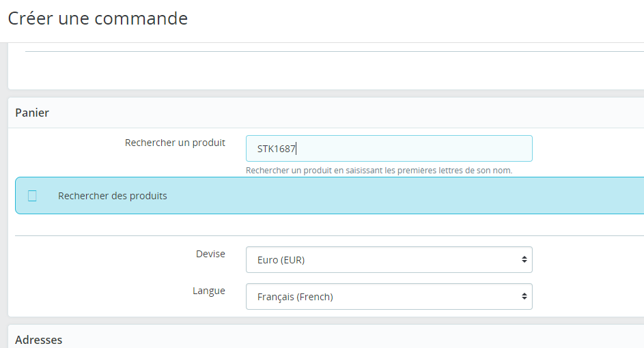This screenshot has height=348, width=644.
Task: Click the Panier section heading
Action: pos(32,113)
